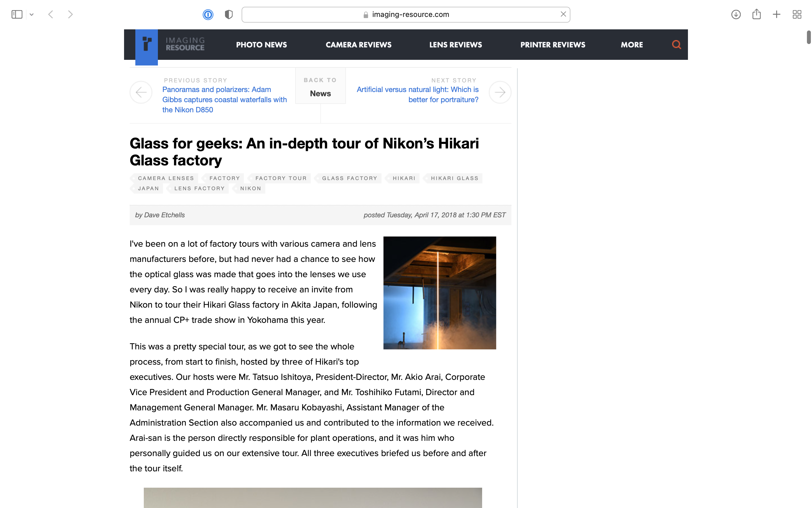Go back with the back arrow
This screenshot has height=508, width=812.
pyautogui.click(x=51, y=14)
